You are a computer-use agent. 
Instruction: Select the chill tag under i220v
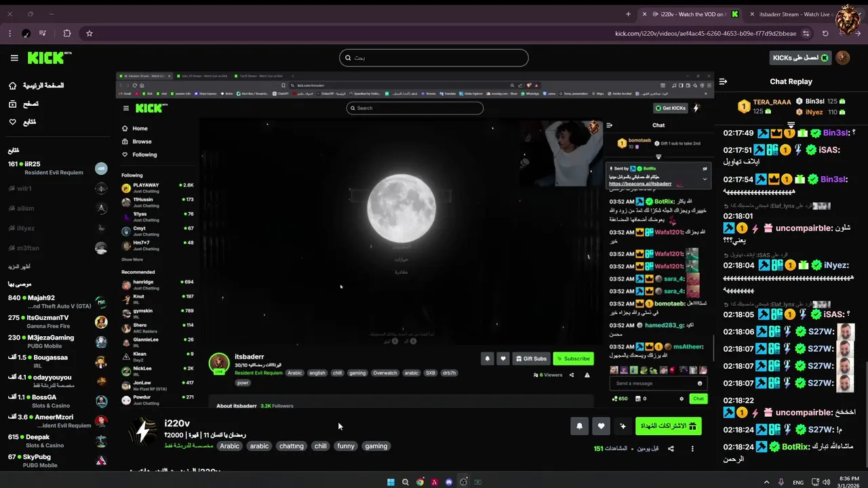point(321,446)
